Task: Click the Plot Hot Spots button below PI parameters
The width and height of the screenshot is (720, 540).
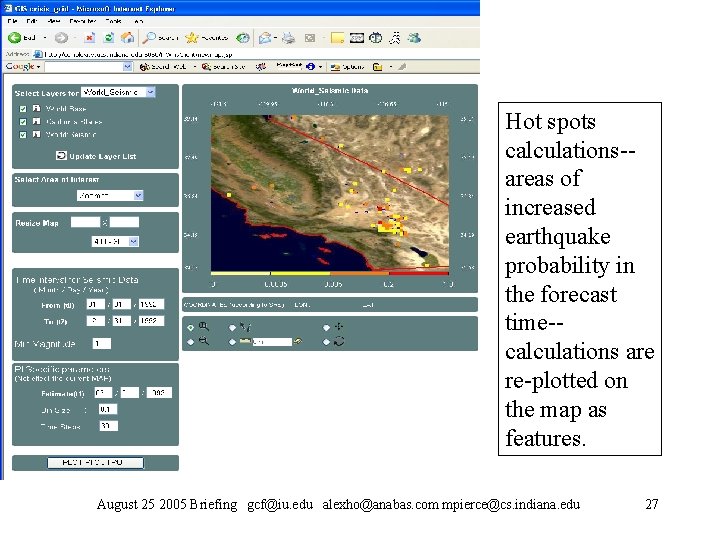Action: [x=96, y=462]
